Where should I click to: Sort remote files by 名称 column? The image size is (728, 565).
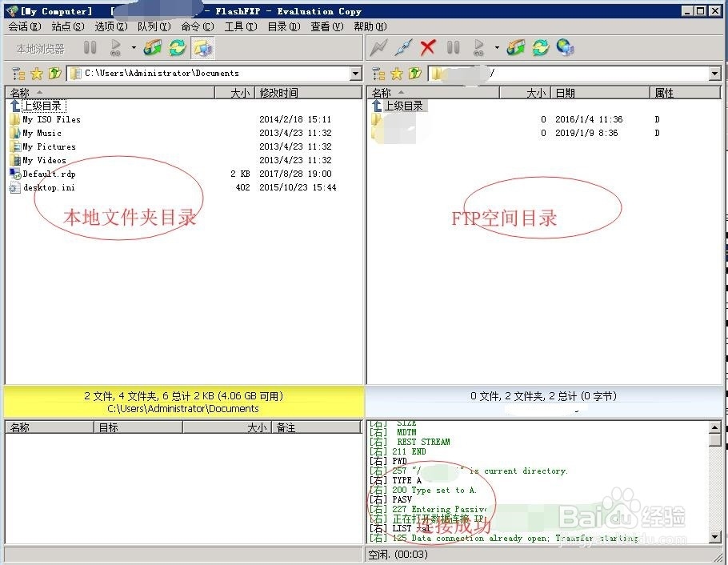433,93
